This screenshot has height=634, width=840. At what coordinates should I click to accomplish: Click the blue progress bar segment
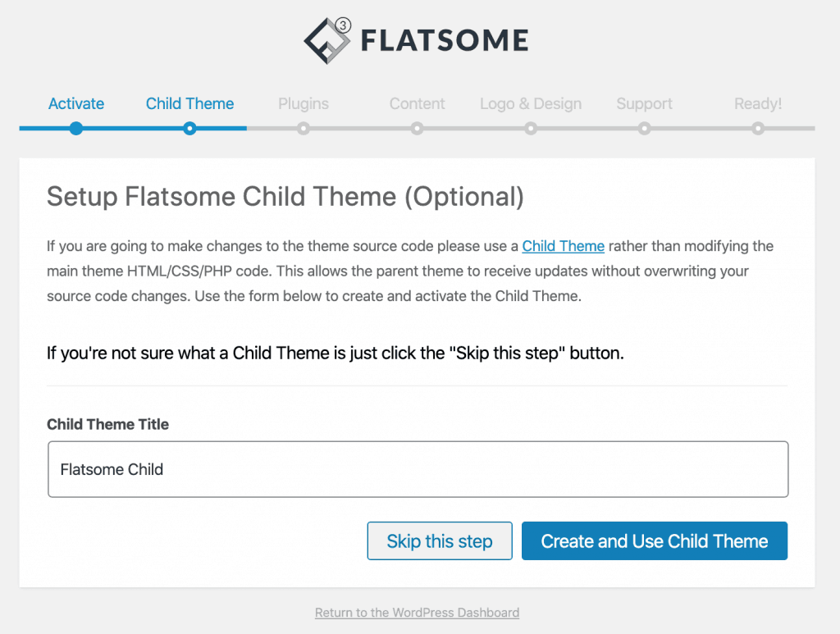131,128
